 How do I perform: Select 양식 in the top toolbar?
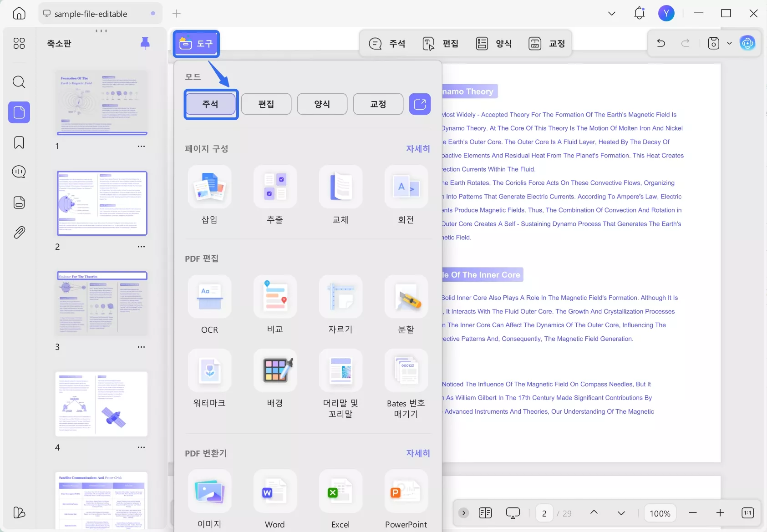pyautogui.click(x=494, y=43)
